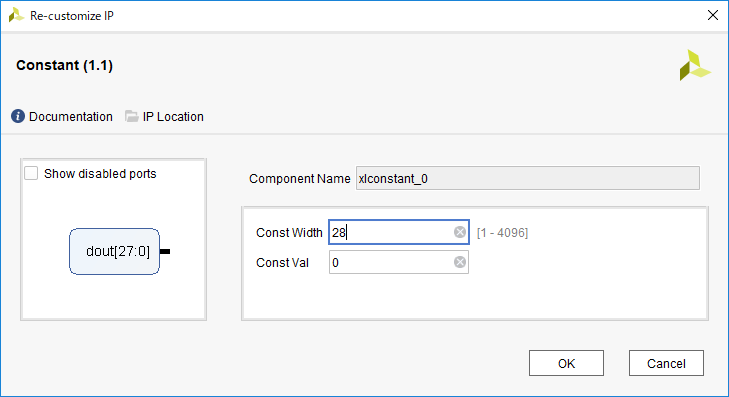Image resolution: width=729 pixels, height=397 pixels.
Task: Focus the Const Width input field
Action: point(399,232)
